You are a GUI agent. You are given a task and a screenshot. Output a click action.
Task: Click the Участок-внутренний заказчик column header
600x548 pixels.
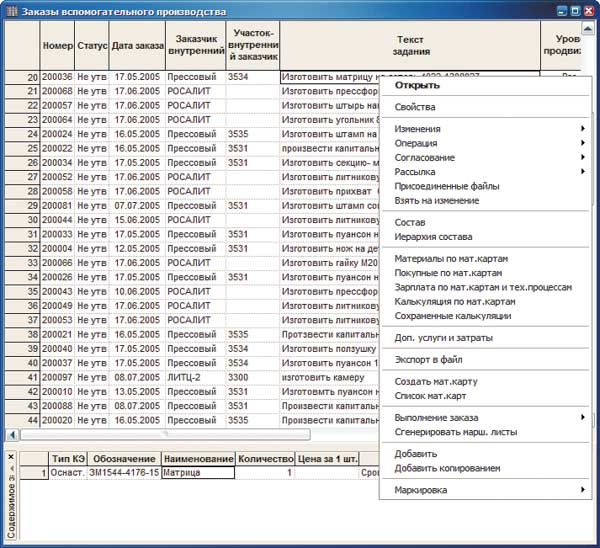(253, 46)
